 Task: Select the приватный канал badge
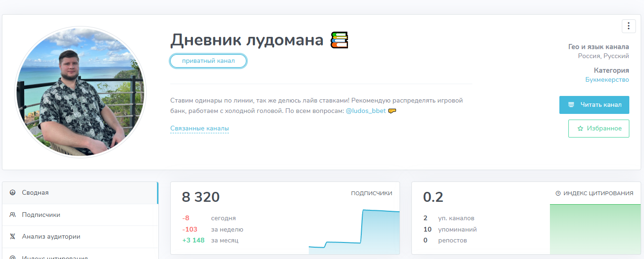208,61
